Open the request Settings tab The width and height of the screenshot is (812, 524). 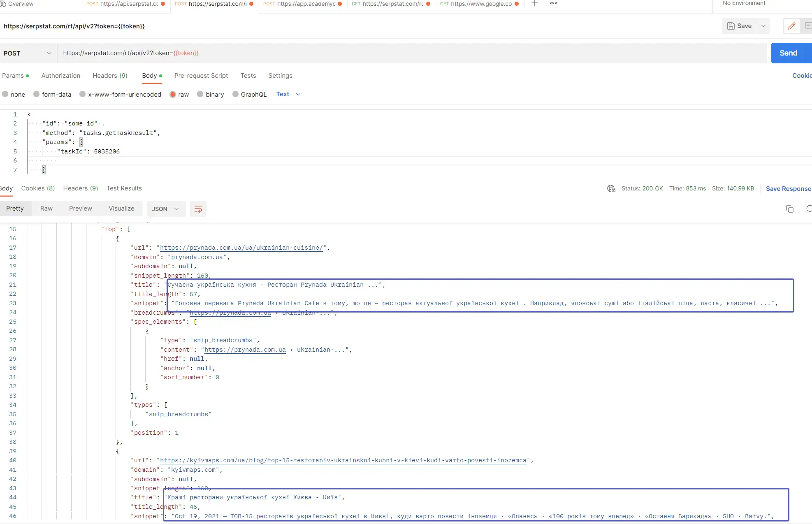pos(280,76)
